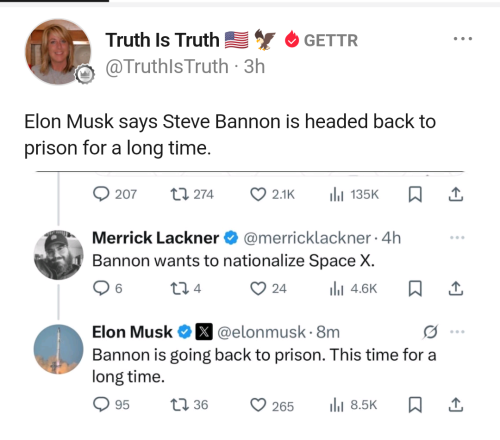Click the Grok icon on Elon Musk's reply
Screen dimensions: 500x440
[430, 332]
